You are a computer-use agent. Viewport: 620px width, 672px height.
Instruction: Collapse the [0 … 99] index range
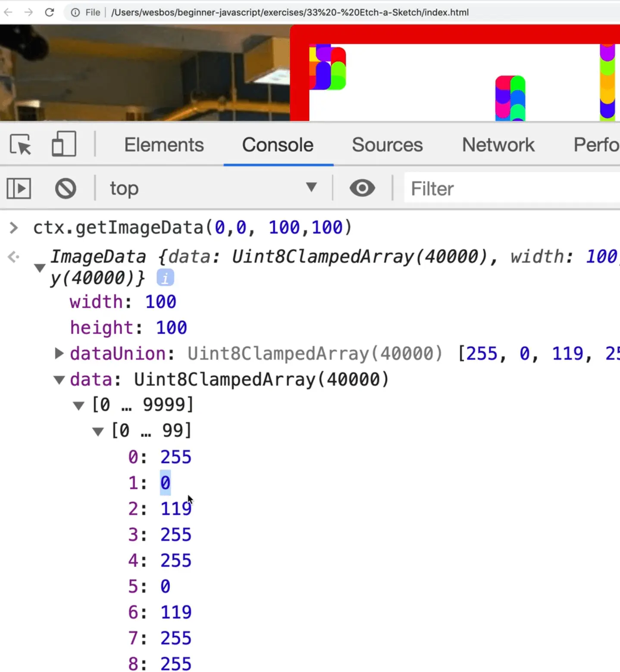point(97,430)
